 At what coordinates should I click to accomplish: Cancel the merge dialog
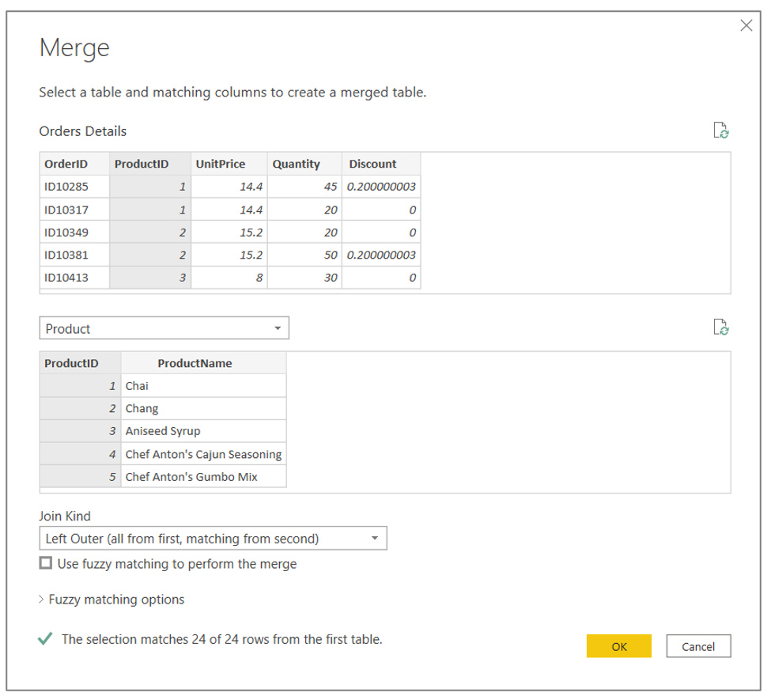point(697,646)
